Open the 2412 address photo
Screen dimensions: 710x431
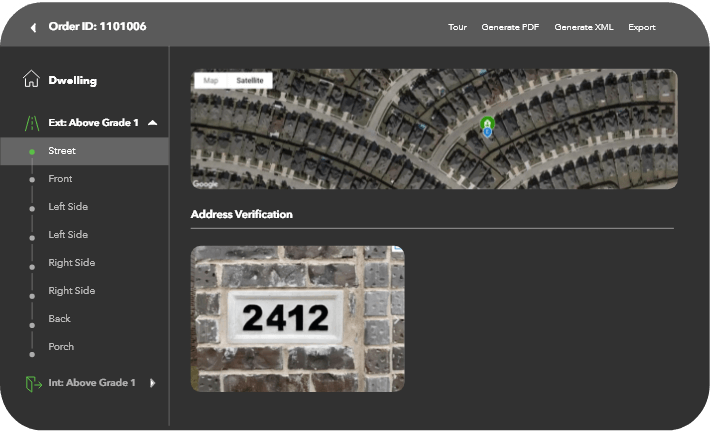297,319
